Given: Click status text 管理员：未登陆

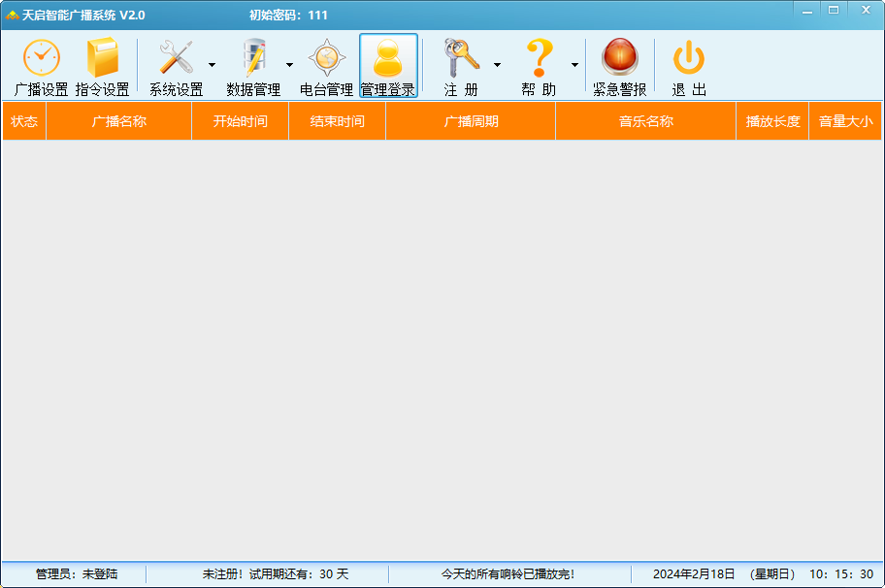Looking at the screenshot, I should pyautogui.click(x=77, y=574).
